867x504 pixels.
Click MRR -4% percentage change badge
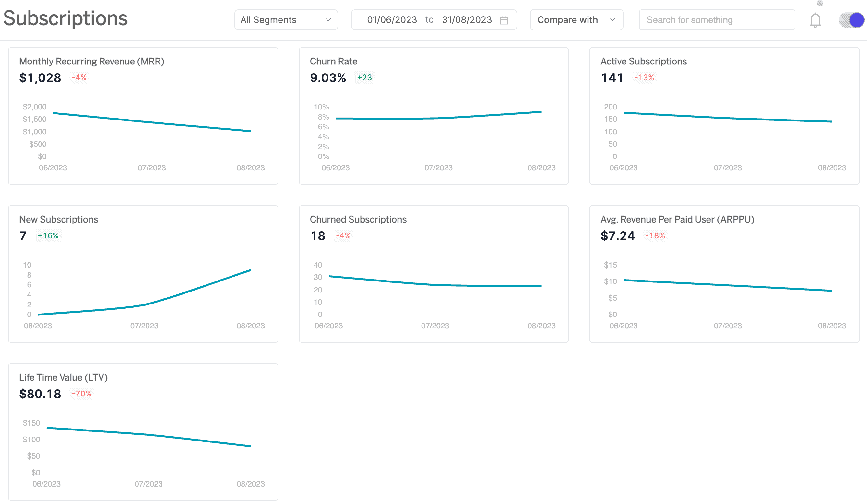tap(79, 78)
